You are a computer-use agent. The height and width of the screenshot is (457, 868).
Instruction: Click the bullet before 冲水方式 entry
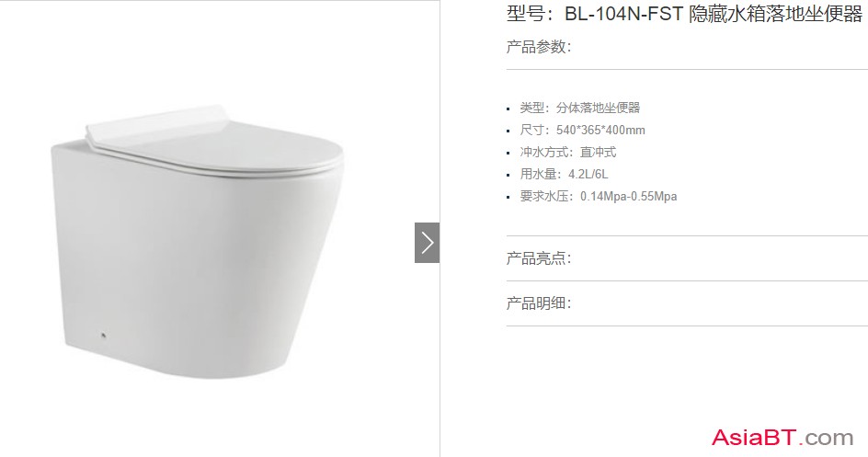(x=508, y=154)
